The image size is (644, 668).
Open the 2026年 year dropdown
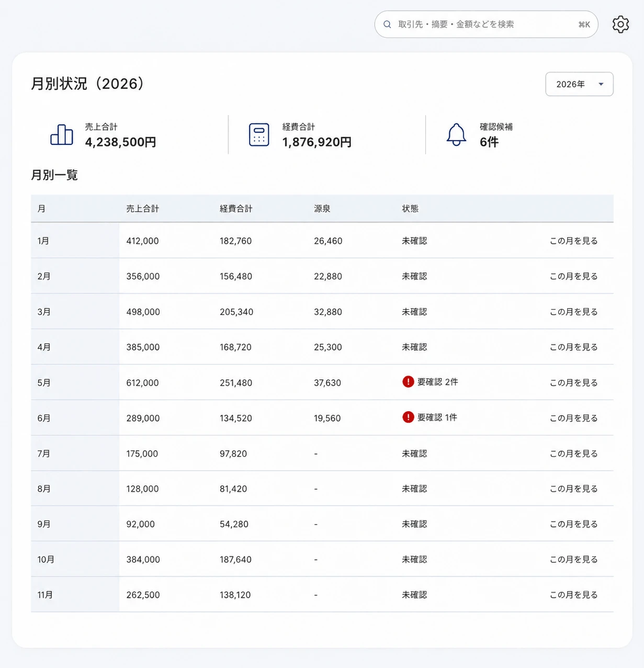coord(579,84)
